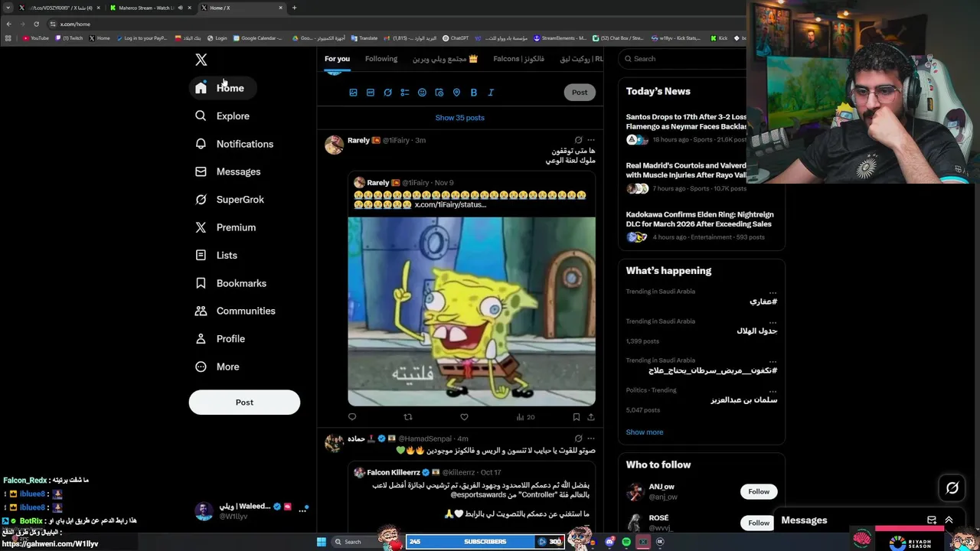
Task: Toggle italic text in composer
Action: pyautogui.click(x=491, y=93)
